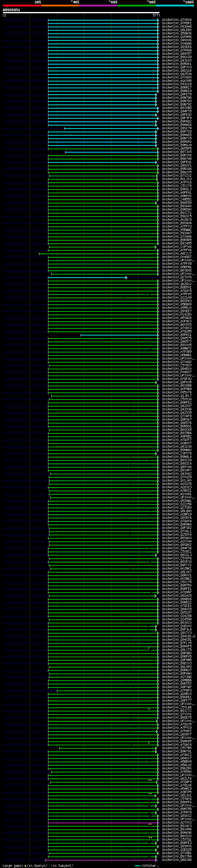Click the purple ~60% identity legend segment
The width and height of the screenshot is (197, 868).
tap(99, 6)
